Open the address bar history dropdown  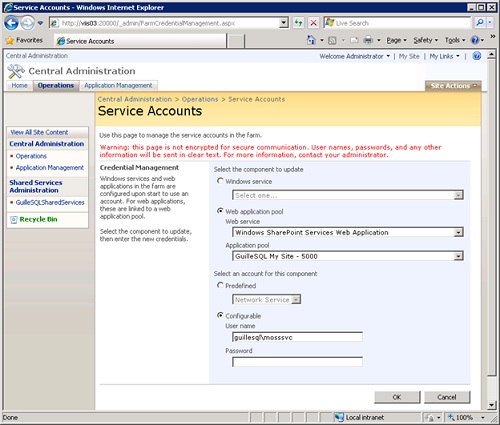click(x=283, y=23)
